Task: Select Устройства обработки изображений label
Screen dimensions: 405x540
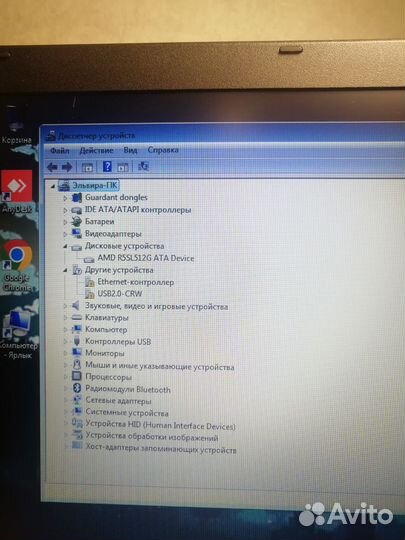Action: [x=152, y=438]
